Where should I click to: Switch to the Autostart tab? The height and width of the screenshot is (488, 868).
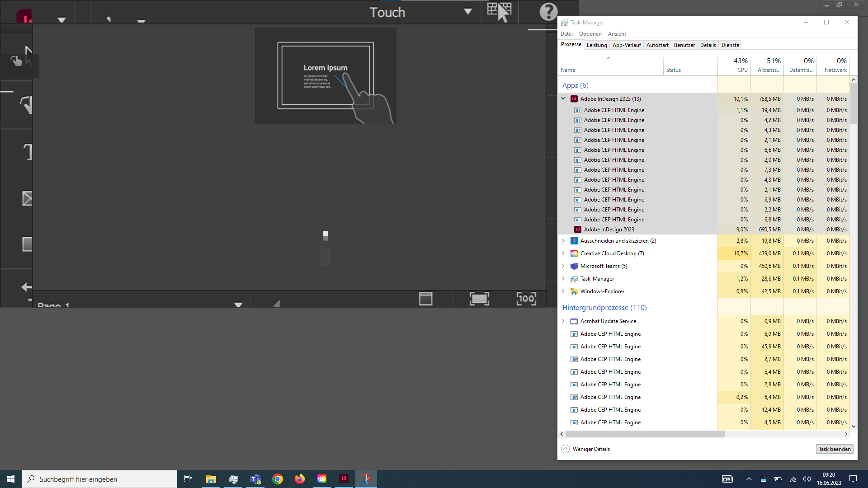tap(657, 45)
